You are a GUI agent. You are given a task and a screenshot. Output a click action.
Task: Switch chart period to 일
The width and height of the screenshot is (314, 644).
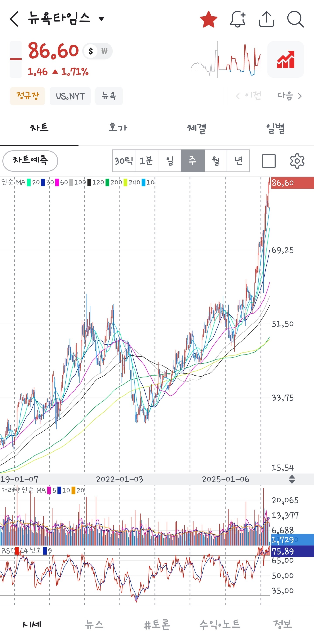point(170,161)
